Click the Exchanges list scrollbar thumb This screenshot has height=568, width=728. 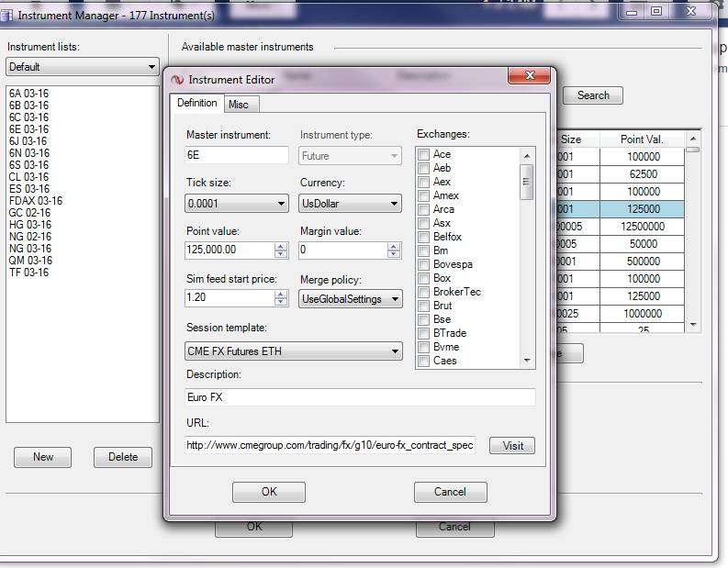click(527, 182)
